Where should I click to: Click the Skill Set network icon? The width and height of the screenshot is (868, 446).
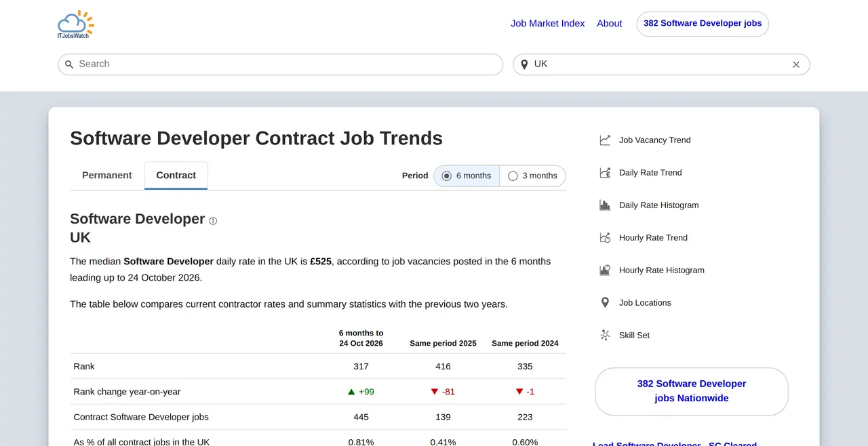(605, 336)
